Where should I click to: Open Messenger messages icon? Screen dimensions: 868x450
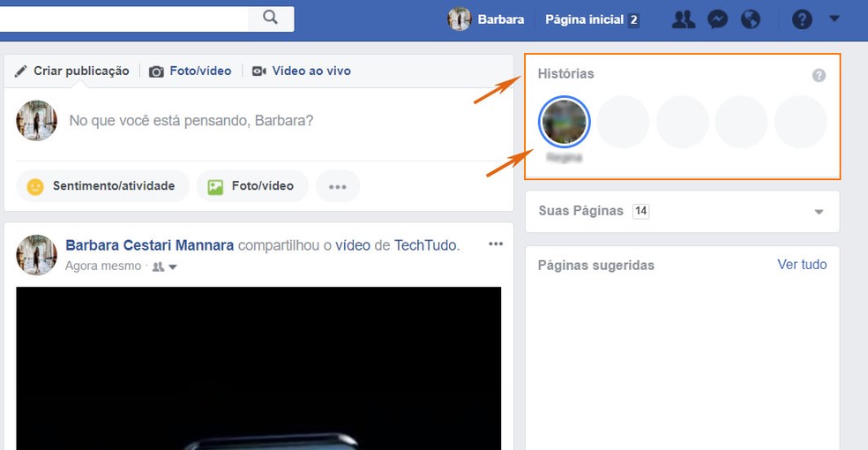[x=717, y=20]
